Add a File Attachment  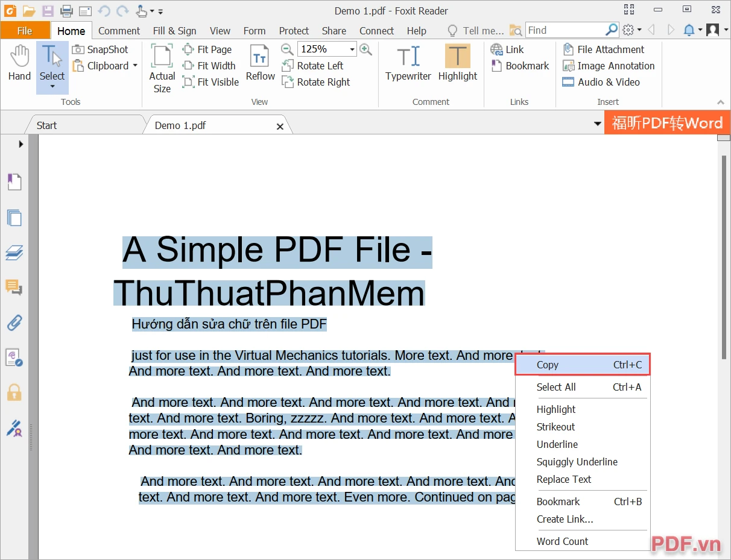point(603,49)
